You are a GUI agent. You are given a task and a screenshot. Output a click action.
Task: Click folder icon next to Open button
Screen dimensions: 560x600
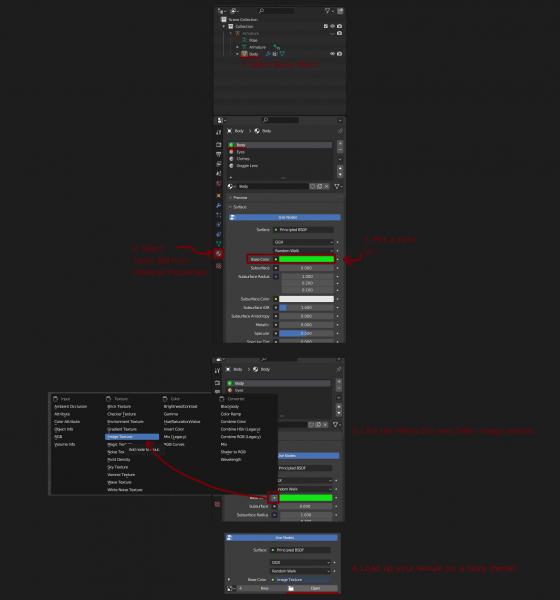point(291,588)
